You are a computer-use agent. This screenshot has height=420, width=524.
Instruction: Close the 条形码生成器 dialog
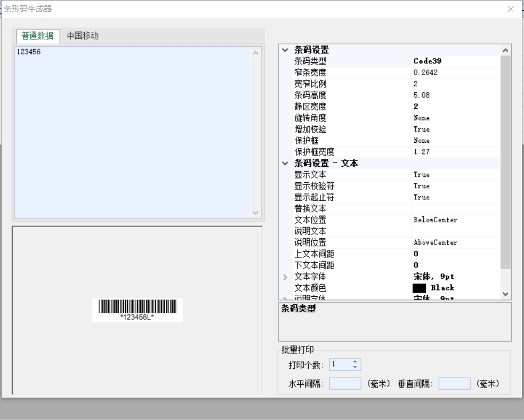click(510, 9)
